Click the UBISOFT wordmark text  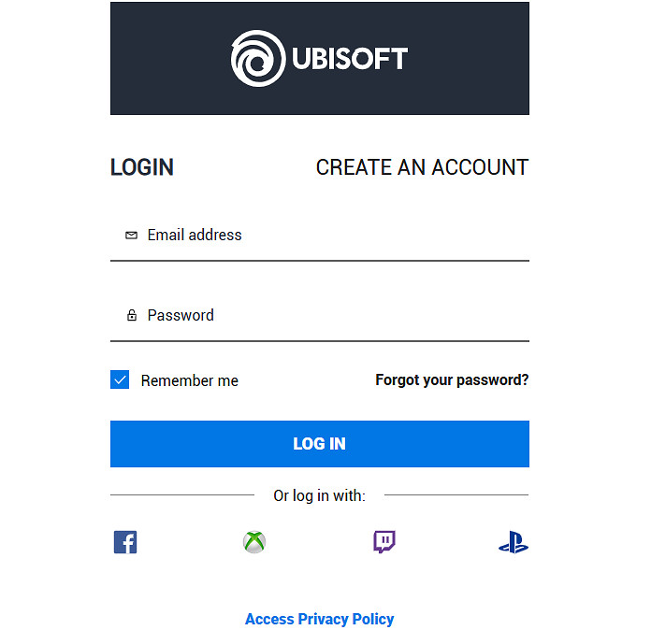(349, 59)
